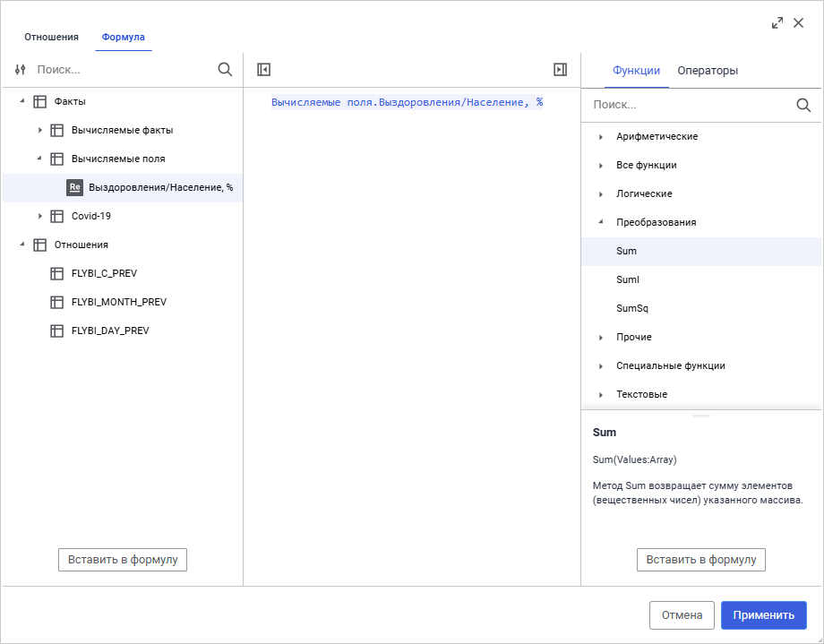Collapse the right functions panel icon
The image size is (824, 644).
click(x=560, y=69)
